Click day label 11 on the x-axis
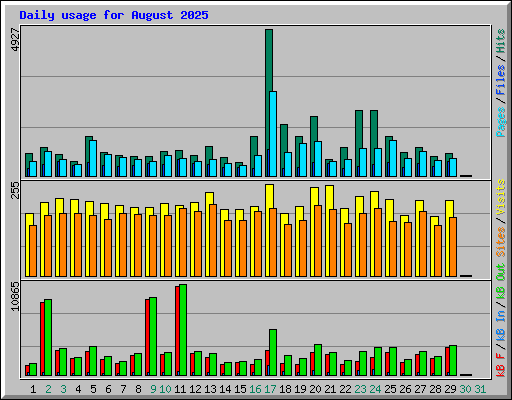This screenshot has width=512, height=400. tap(180, 389)
